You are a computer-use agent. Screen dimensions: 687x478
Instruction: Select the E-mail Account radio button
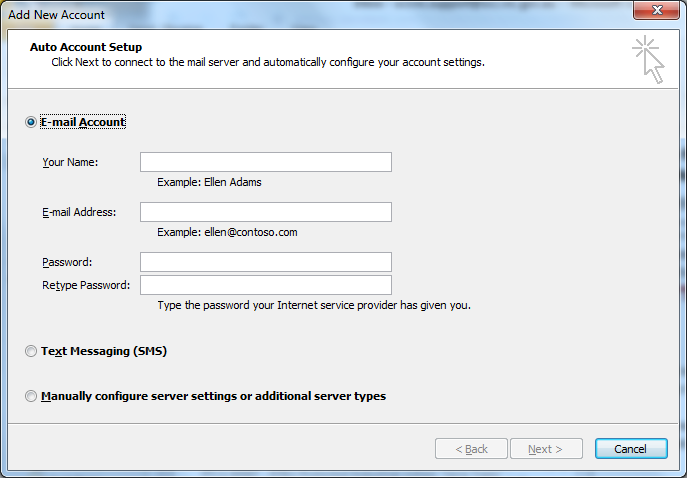point(31,122)
